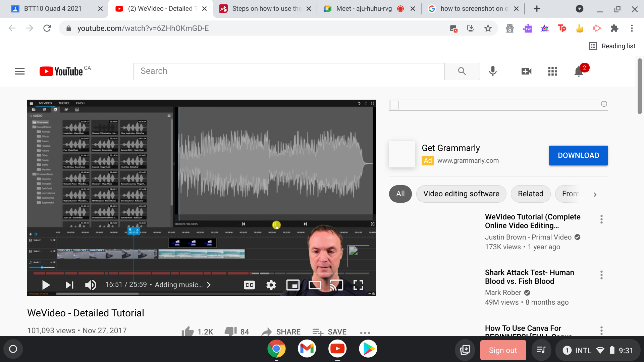644x362 pixels.
Task: Select the 'All' filter chip
Action: pyautogui.click(x=400, y=194)
